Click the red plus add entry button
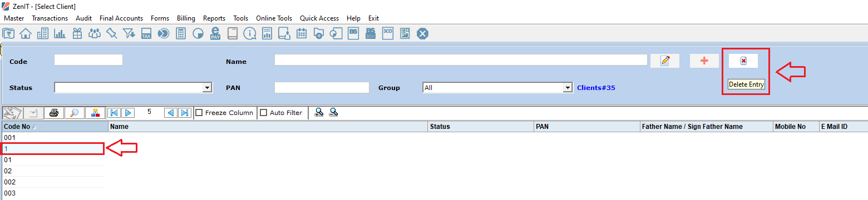868x200 pixels. click(x=704, y=61)
